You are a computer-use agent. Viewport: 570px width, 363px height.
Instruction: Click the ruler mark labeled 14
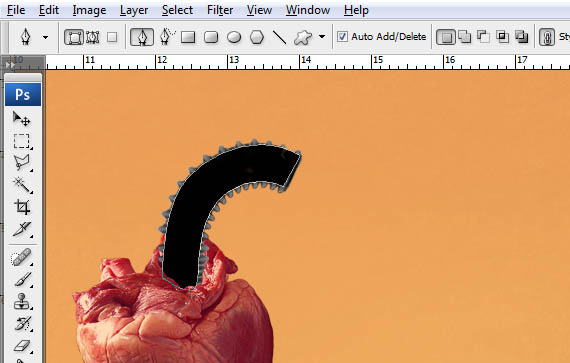pyautogui.click(x=306, y=60)
